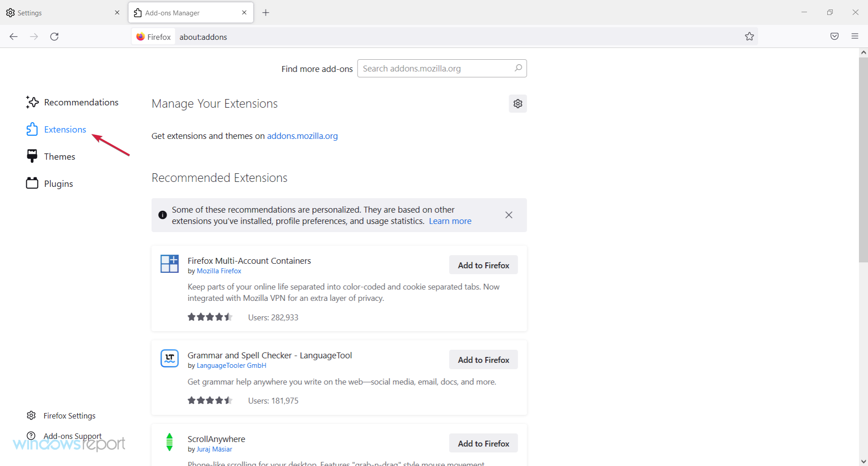Bookmark this page via the star icon
Viewport: 868px width, 466px height.
click(750, 36)
